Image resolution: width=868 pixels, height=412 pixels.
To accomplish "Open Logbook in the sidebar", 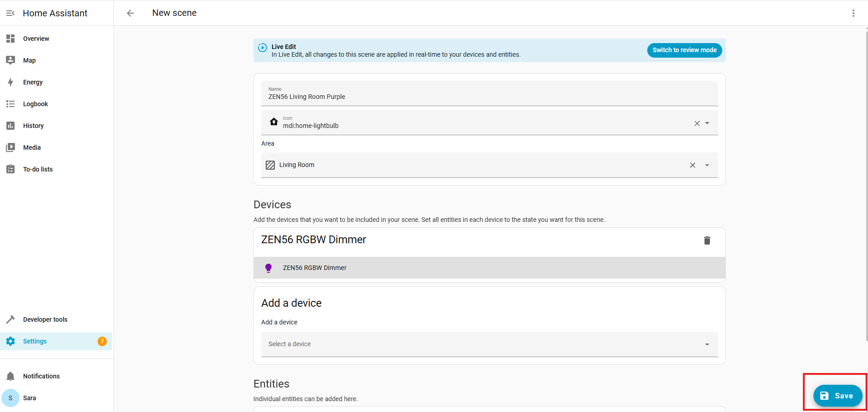I will coord(35,104).
